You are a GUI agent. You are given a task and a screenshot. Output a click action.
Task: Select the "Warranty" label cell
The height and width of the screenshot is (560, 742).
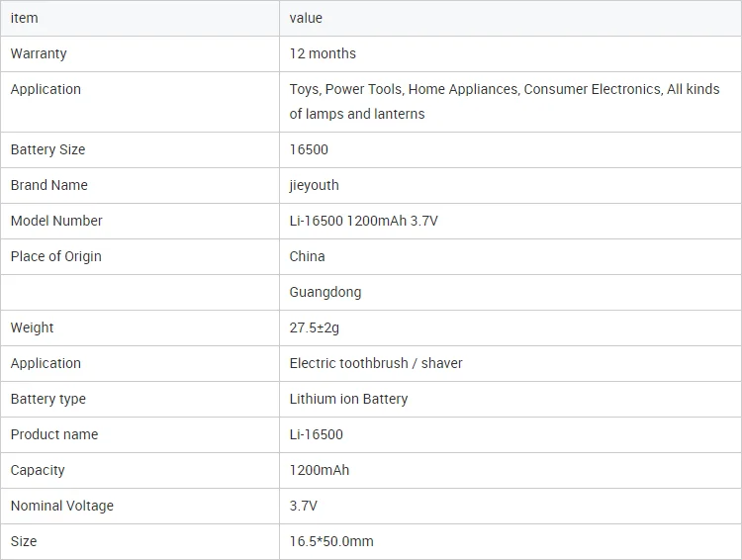(x=39, y=53)
